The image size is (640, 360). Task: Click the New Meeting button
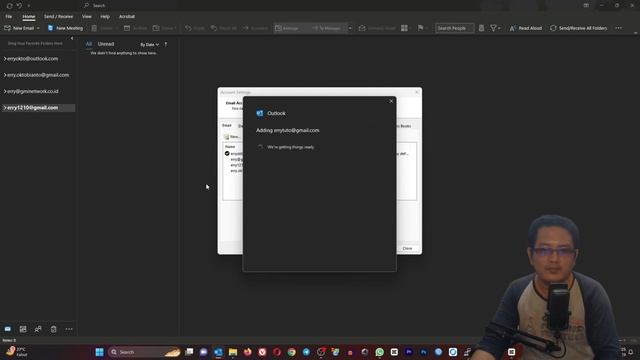click(65, 28)
